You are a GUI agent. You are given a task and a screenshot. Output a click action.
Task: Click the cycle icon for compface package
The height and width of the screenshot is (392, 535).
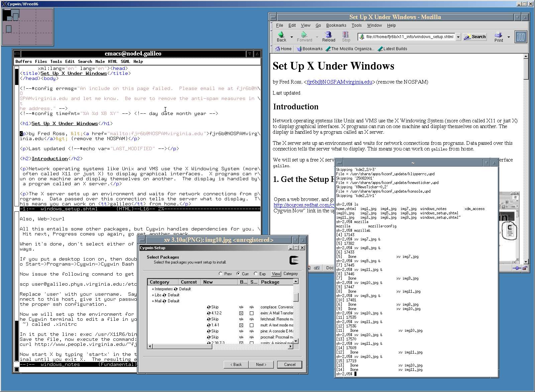[x=209, y=307]
